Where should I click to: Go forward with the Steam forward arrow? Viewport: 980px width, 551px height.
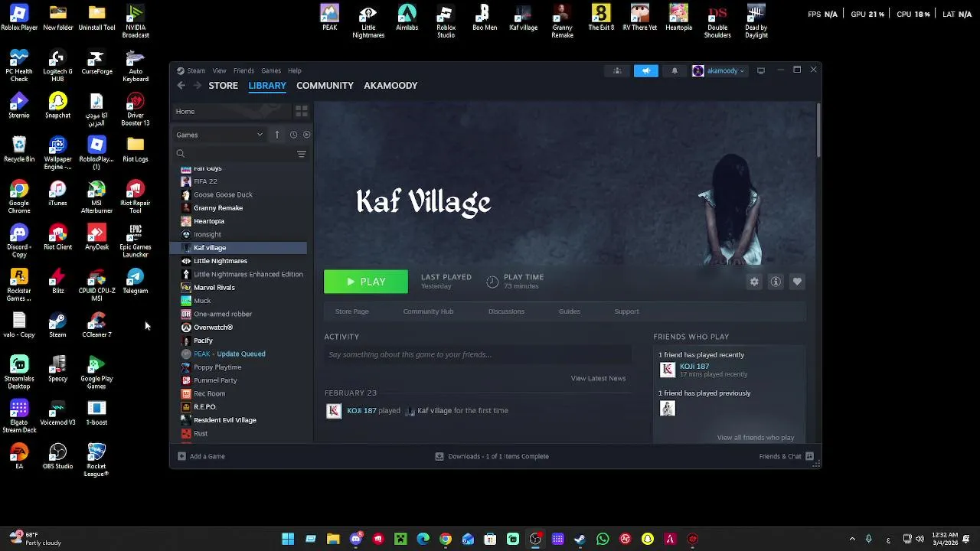click(198, 86)
